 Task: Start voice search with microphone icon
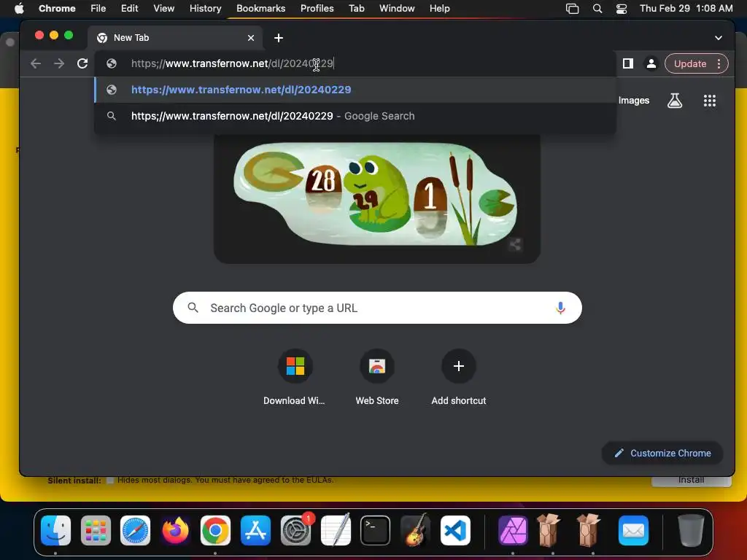(560, 308)
